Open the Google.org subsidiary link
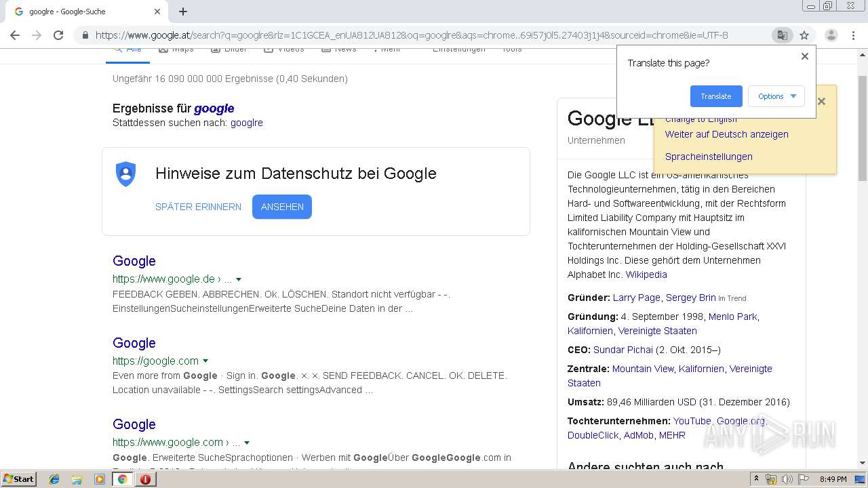 [741, 421]
